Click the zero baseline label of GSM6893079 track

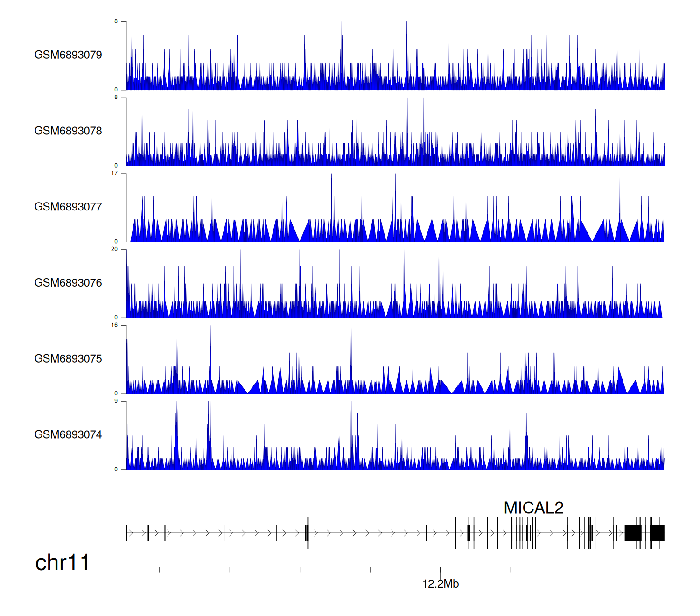pyautogui.click(x=116, y=90)
